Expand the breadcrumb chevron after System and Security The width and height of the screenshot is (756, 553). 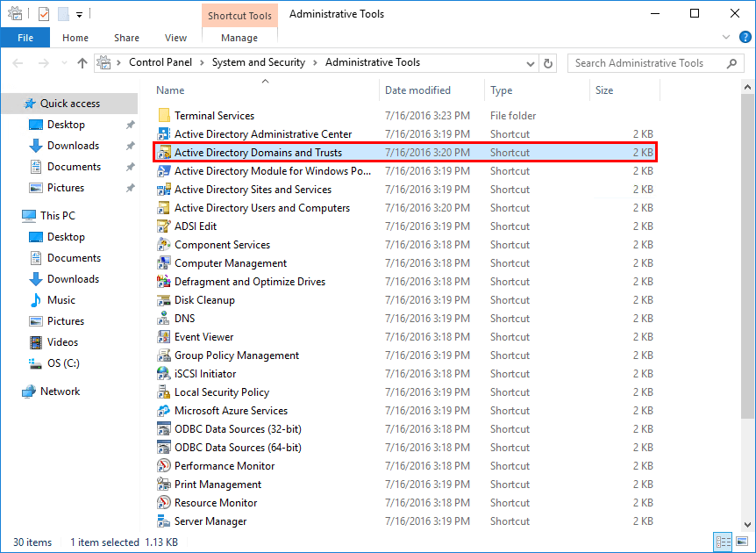pyautogui.click(x=315, y=62)
